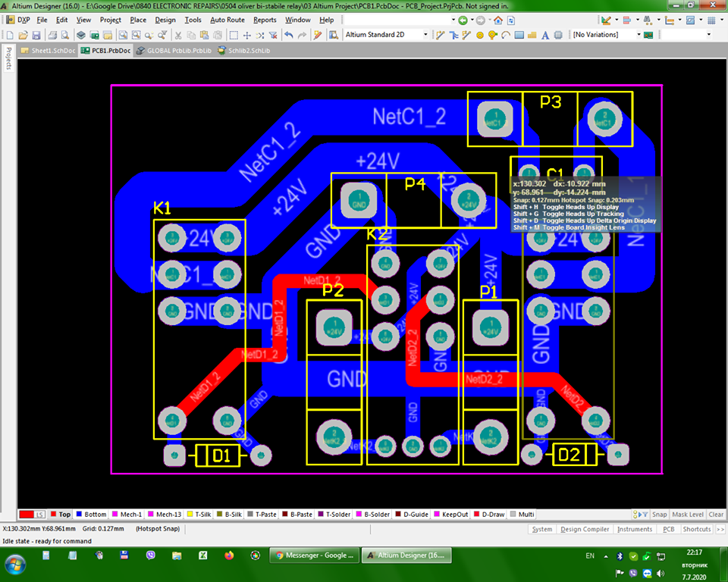Toggle the KeepOut layer tab
The height and width of the screenshot is (582, 728).
(x=450, y=515)
